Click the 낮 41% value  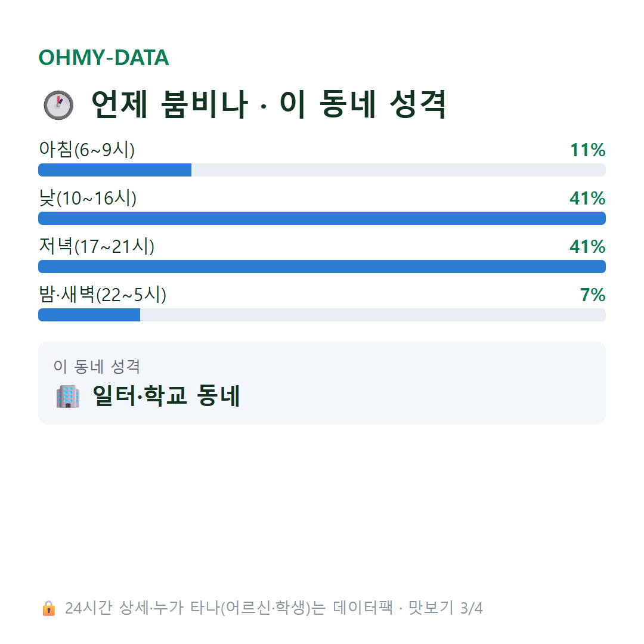[x=587, y=199]
